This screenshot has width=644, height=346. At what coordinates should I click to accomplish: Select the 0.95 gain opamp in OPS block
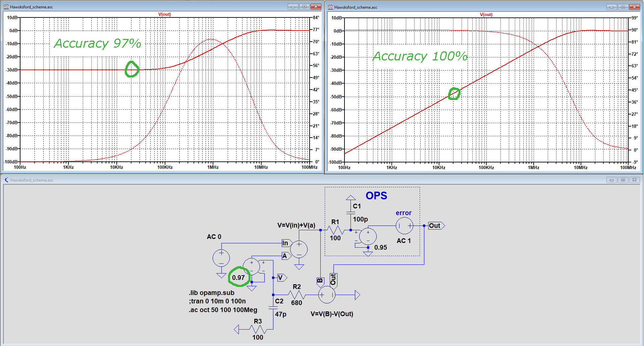point(368,237)
